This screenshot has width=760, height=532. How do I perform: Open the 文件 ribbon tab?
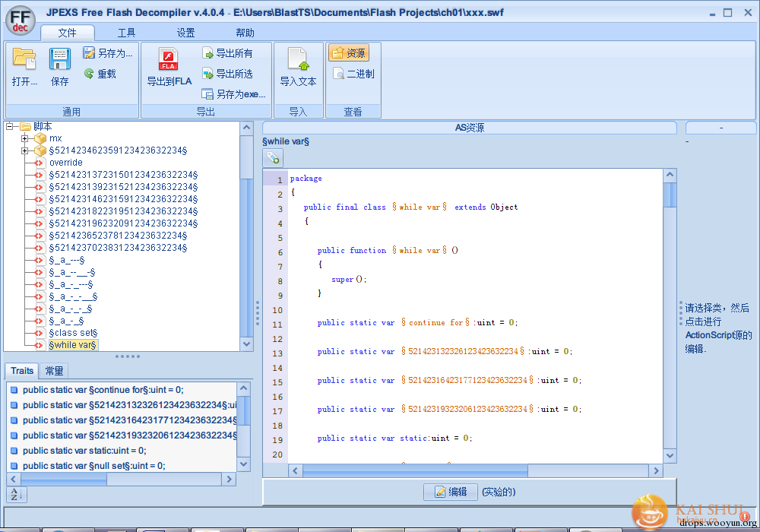tap(68, 33)
